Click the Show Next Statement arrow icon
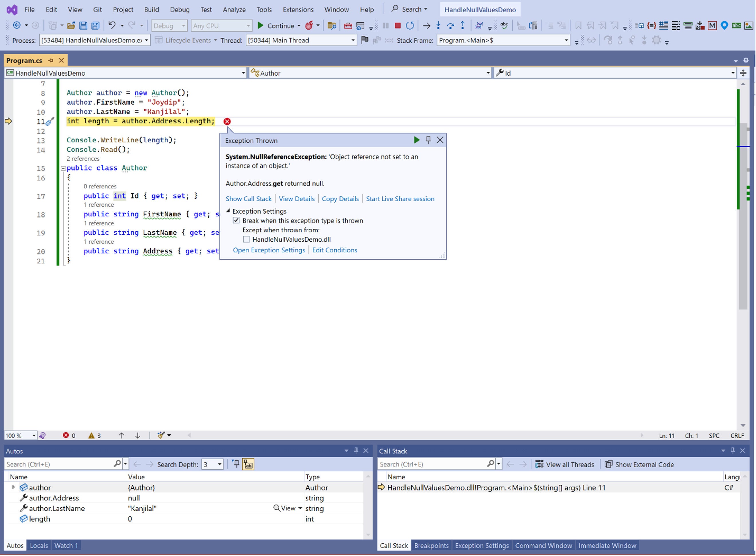The image size is (756, 556). click(x=426, y=26)
